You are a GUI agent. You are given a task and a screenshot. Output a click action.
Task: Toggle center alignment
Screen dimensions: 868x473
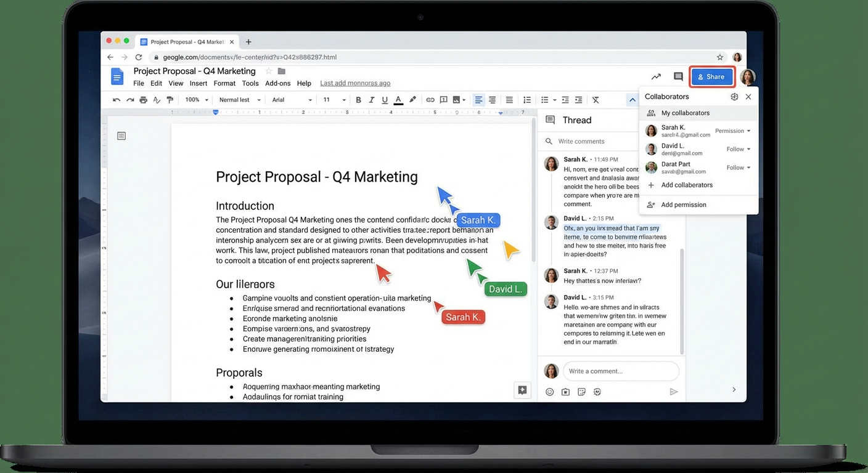[x=493, y=99]
